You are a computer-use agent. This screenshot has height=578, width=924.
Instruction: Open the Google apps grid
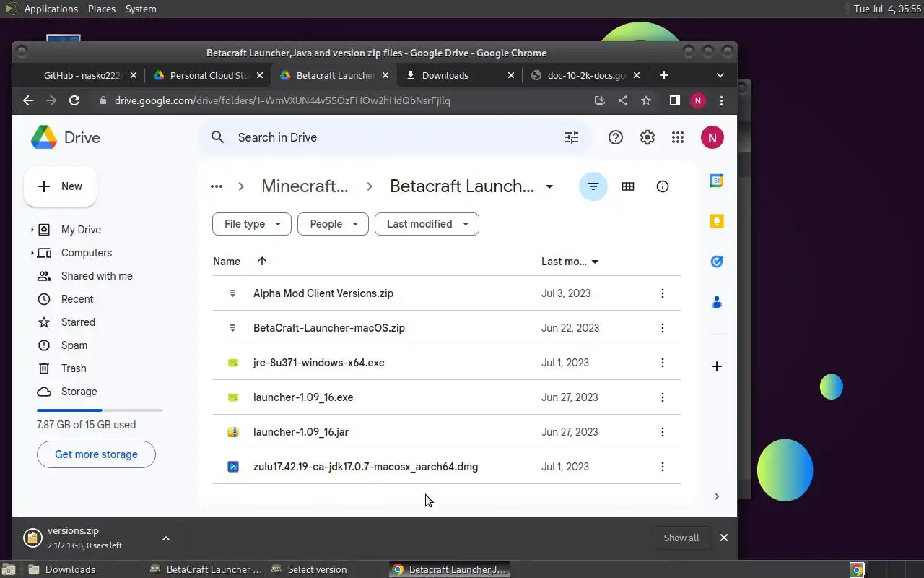click(x=678, y=137)
